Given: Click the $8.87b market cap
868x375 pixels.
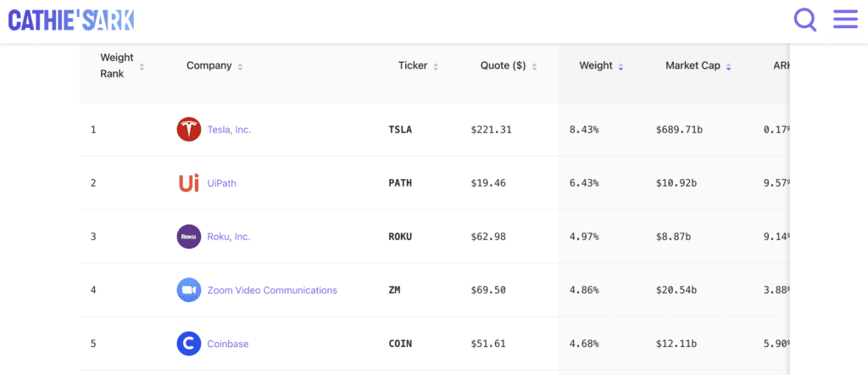Looking at the screenshot, I should point(673,237).
